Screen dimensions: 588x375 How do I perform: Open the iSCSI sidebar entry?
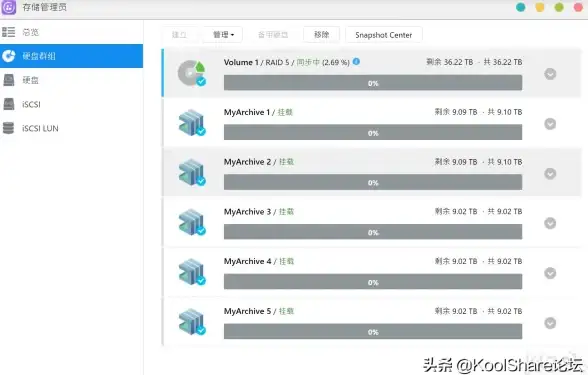tap(71, 104)
